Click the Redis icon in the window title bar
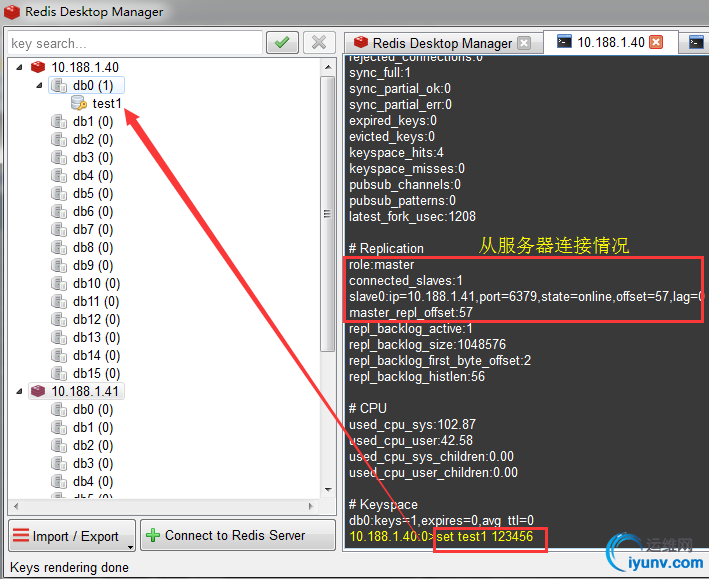The height and width of the screenshot is (579, 709). point(12,12)
